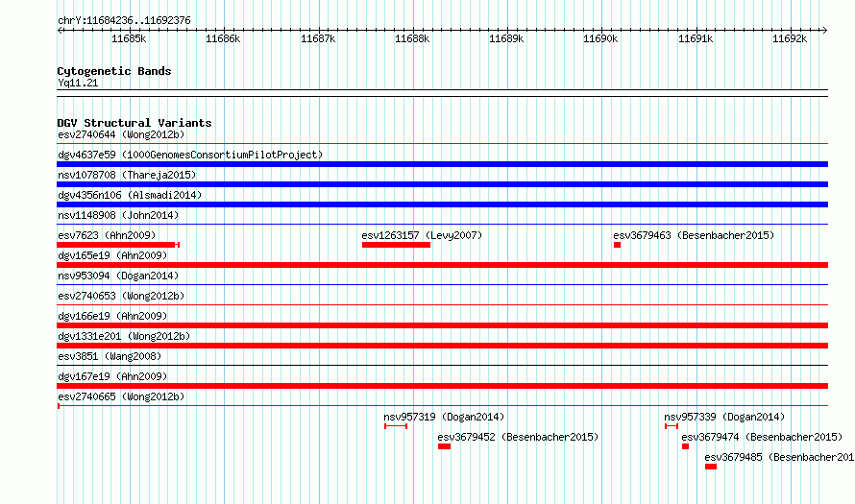Select the nsv1078708 blue variant bar
The image size is (855, 504).
tap(442, 184)
